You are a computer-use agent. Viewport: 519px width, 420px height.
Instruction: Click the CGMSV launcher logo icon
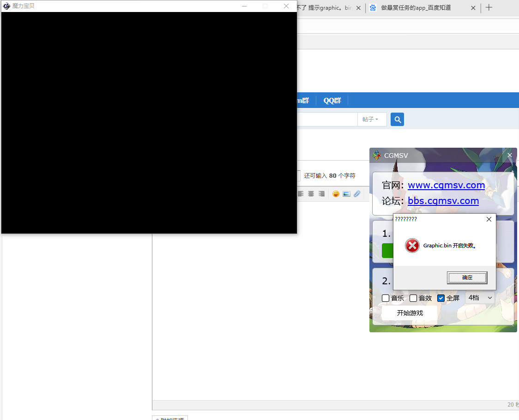(377, 155)
